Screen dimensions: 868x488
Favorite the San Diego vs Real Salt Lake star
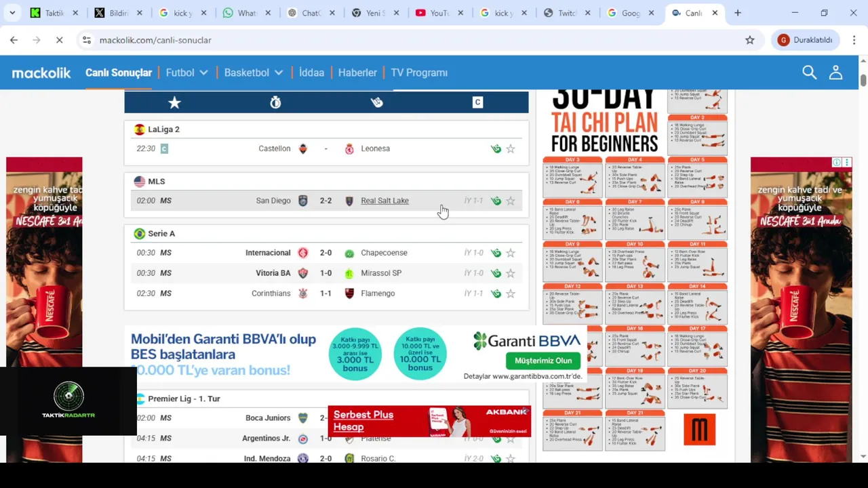[x=511, y=201]
